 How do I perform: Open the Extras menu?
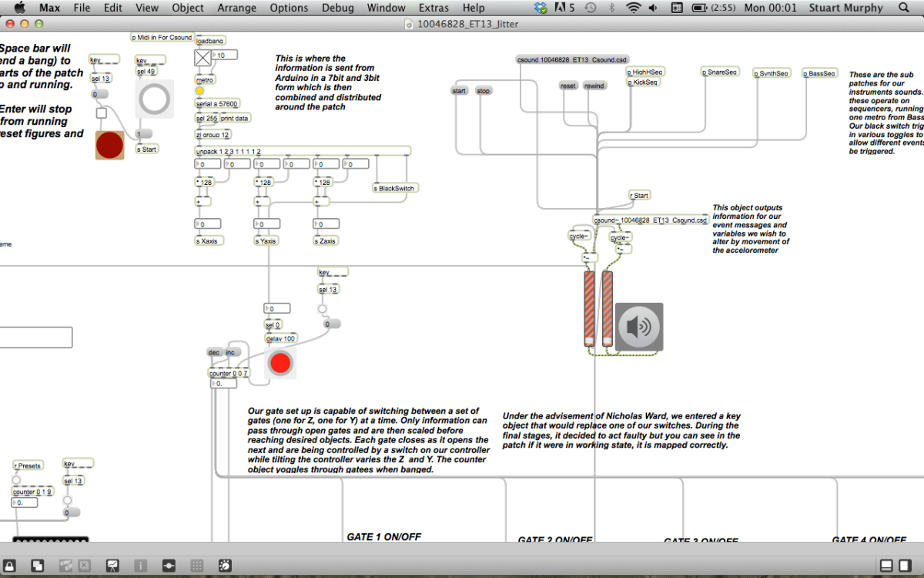tap(434, 8)
